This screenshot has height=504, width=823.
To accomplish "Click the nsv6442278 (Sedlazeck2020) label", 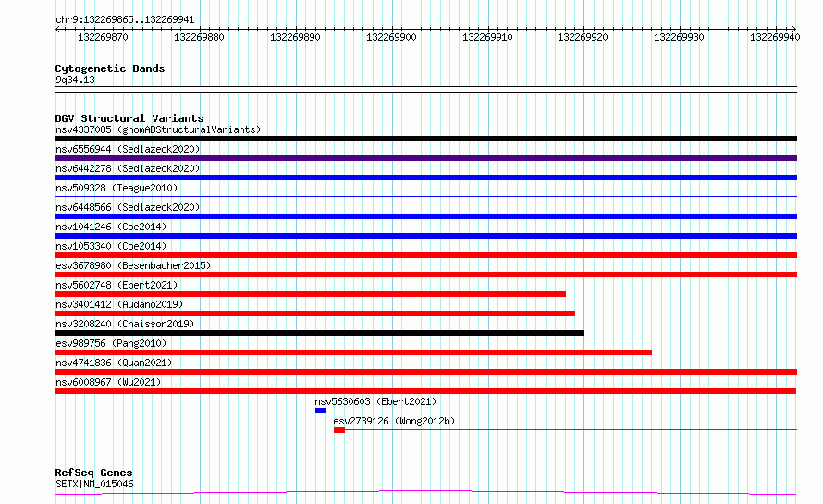I will pos(128,168).
